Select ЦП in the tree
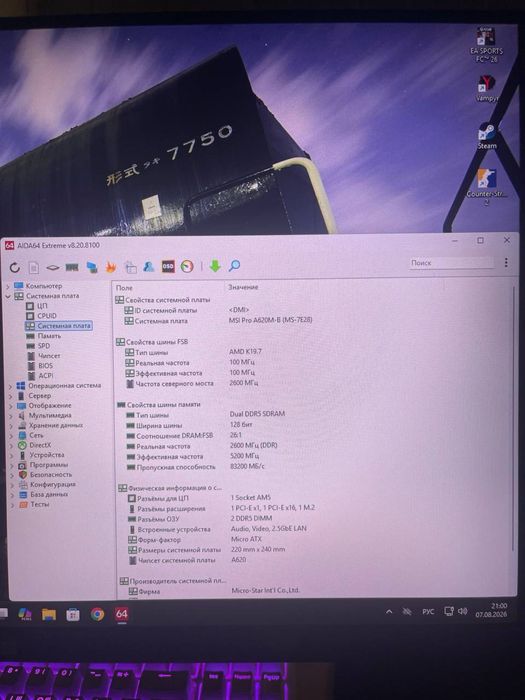525x700 pixels. point(37,306)
